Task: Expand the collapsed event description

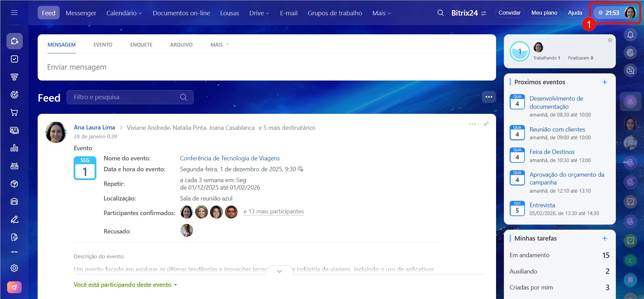Action: pos(279,271)
